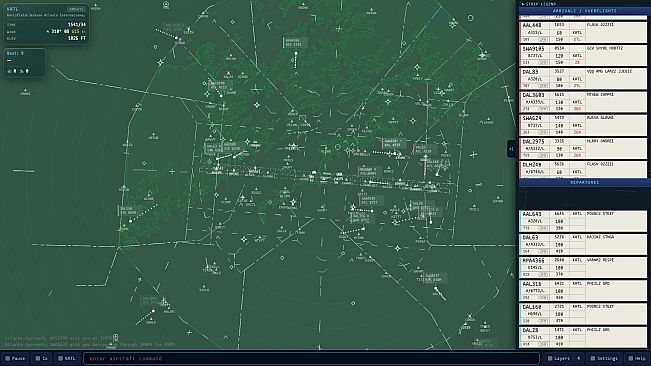This screenshot has height=366, width=651.
Task: Select the AAL448 arrival strip callsign
Action: coord(532,25)
